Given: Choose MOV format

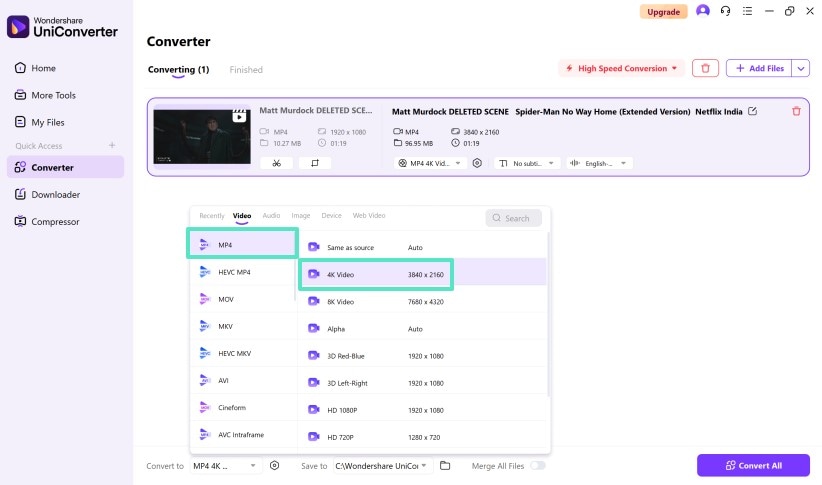Looking at the screenshot, I should 243,299.
